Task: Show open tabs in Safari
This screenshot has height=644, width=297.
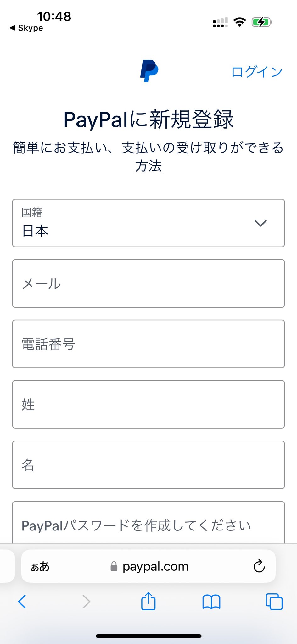Action: [274, 602]
